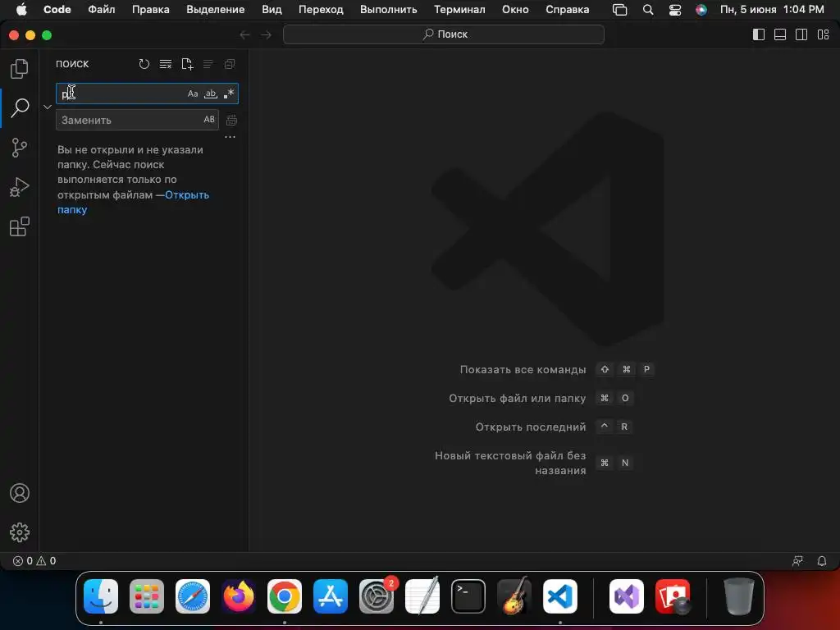Open the Manage gear menu
Image resolution: width=840 pixels, height=630 pixels.
coord(20,532)
